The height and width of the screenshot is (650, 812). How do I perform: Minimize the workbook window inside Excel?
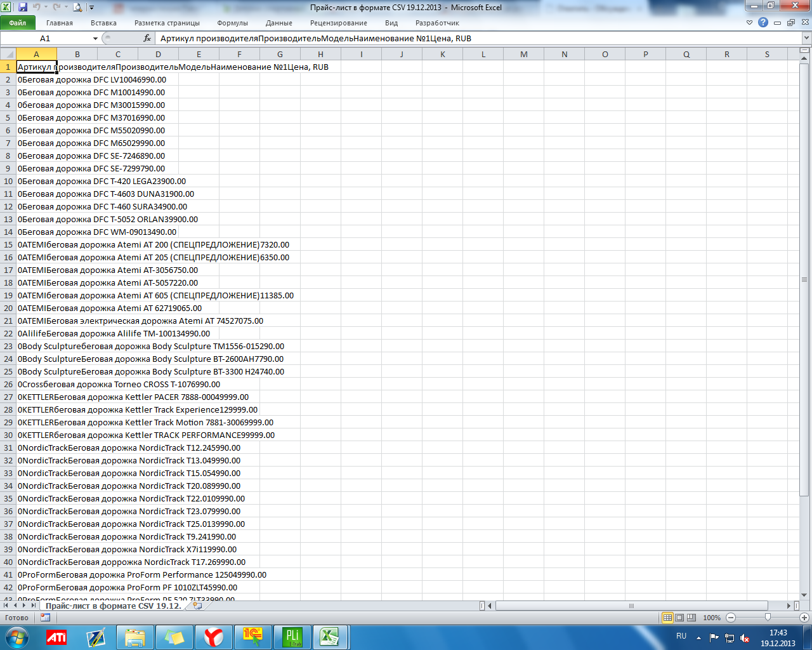coord(778,23)
